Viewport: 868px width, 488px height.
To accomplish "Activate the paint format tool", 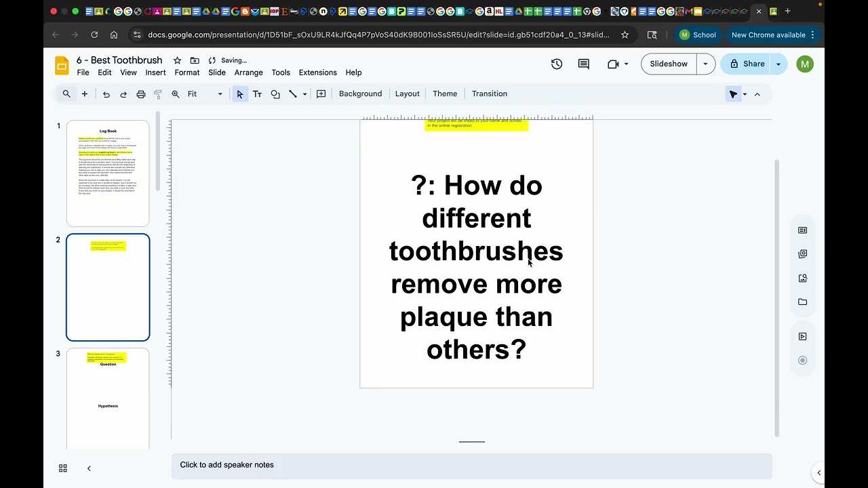I will pos(158,94).
